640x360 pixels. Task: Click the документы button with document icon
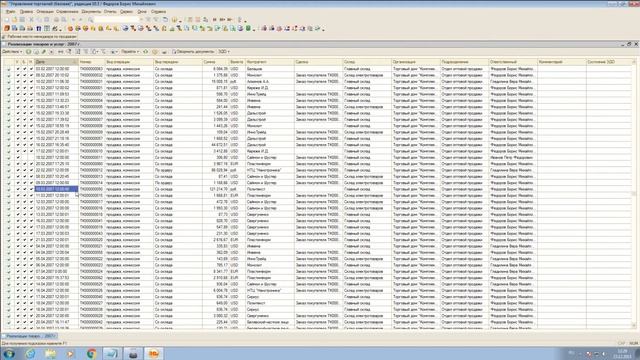pos(193,52)
